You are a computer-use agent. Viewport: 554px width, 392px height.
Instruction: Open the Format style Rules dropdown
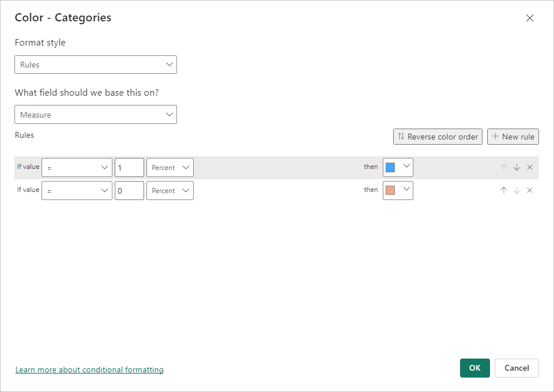point(95,65)
